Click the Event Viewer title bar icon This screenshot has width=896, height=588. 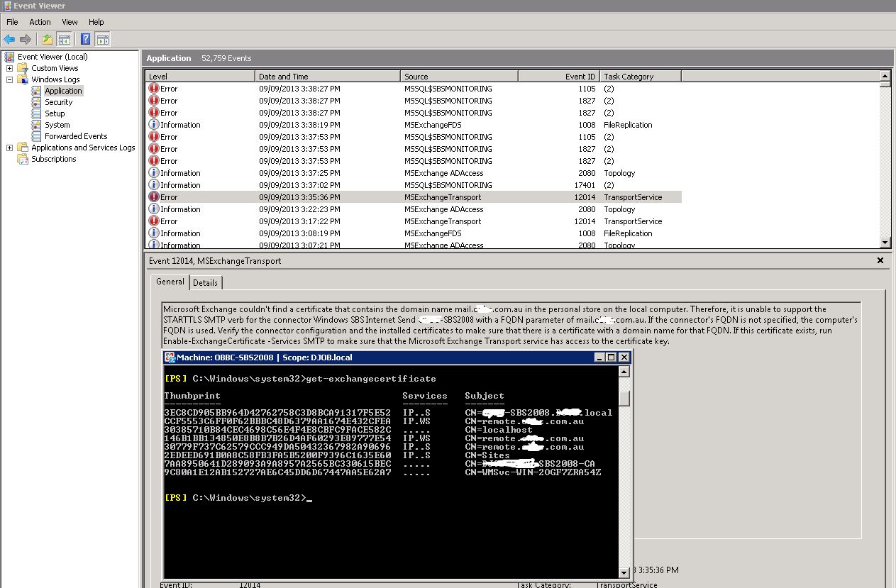pyautogui.click(x=6, y=6)
